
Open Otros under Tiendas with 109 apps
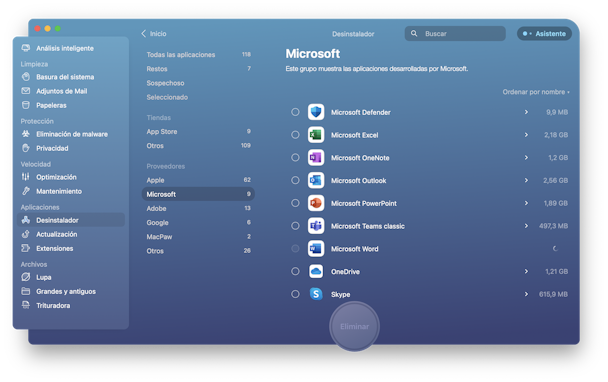(x=198, y=145)
